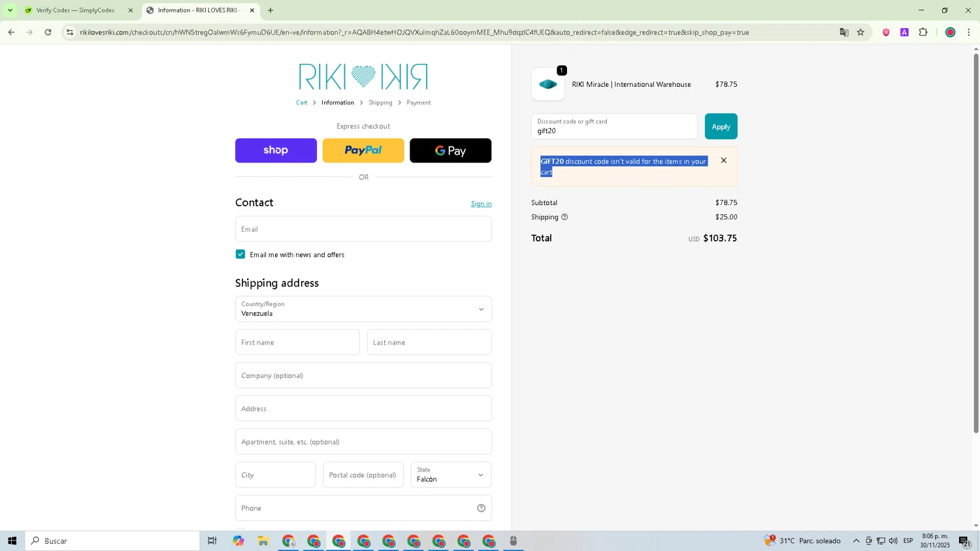This screenshot has width=980, height=551.
Task: Focus the Apartment, suite, etc. field
Action: click(x=363, y=442)
